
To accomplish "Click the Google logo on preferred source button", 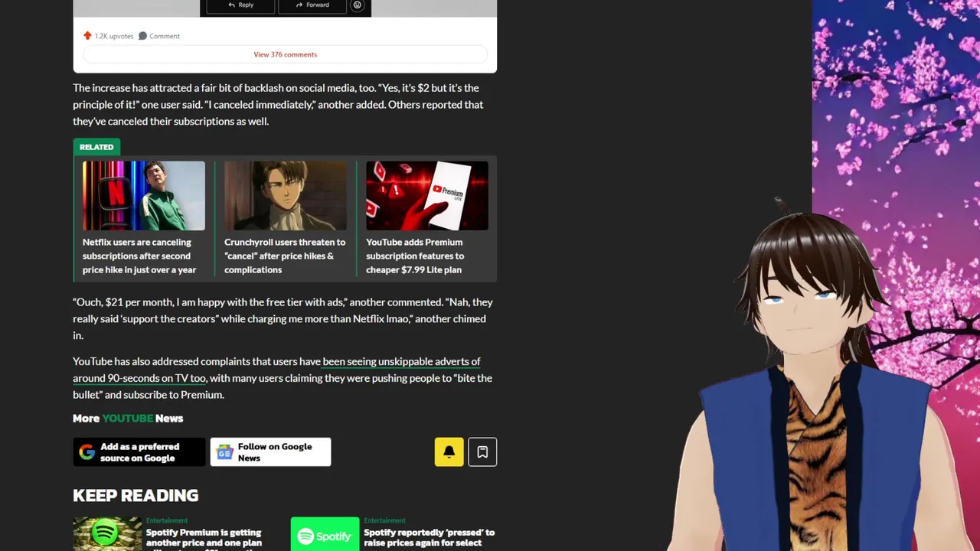I will point(87,452).
